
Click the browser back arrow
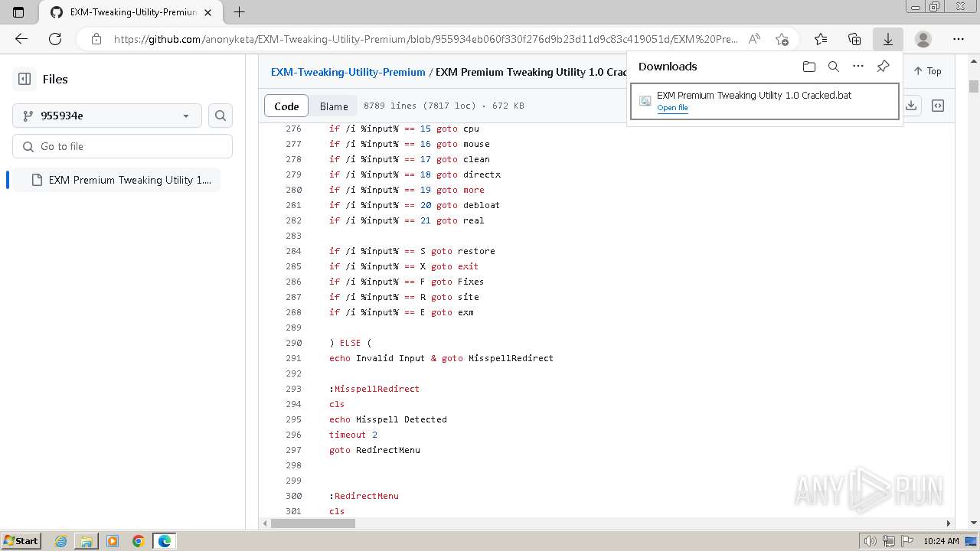point(21,39)
